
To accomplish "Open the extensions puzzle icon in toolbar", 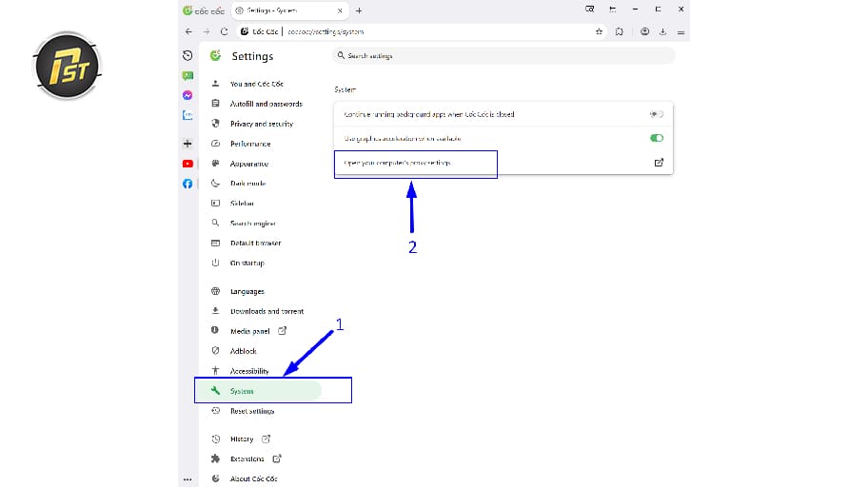I will 619,32.
